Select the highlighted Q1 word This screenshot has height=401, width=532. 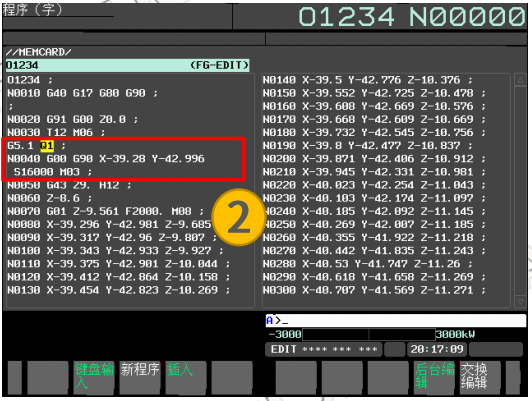pyautogui.click(x=47, y=146)
